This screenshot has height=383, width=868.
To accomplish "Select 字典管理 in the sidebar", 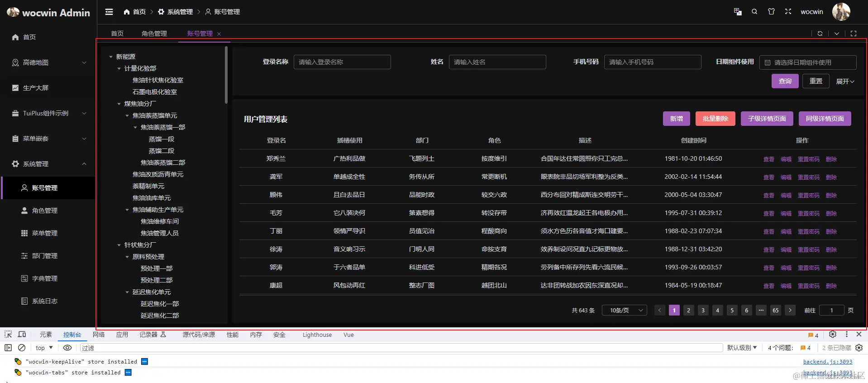I will pyautogui.click(x=48, y=278).
